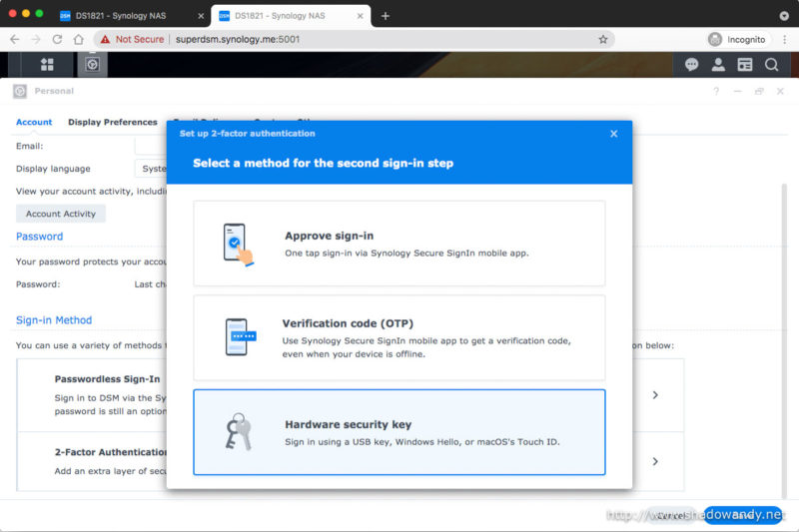Open a new browser tab
Viewport: 799px width, 532px height.
click(386, 15)
